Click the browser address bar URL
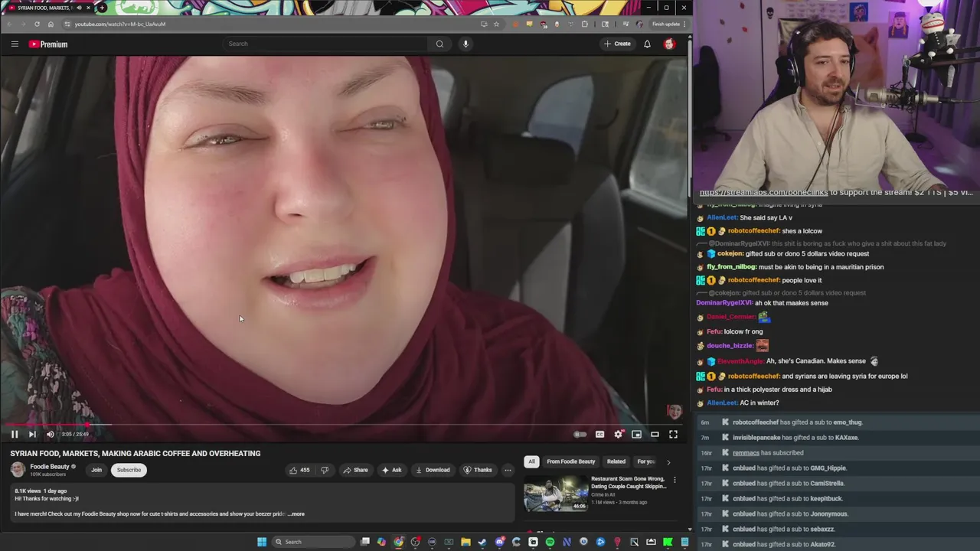This screenshot has height=551, width=980. pos(119,24)
